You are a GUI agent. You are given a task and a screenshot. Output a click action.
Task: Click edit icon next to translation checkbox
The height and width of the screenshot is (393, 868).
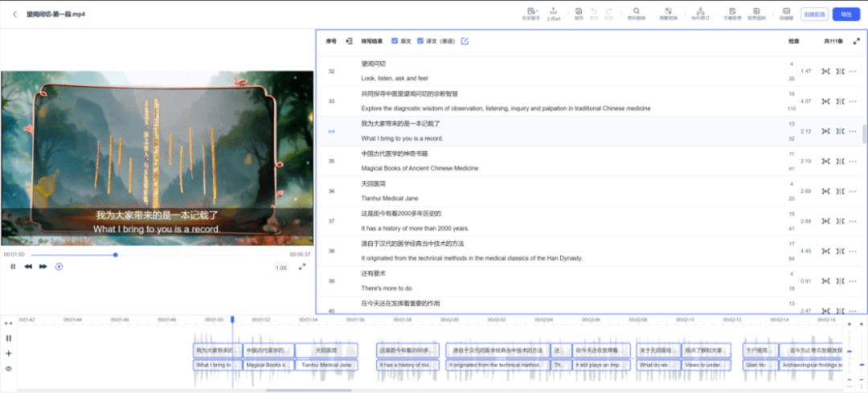pos(465,41)
